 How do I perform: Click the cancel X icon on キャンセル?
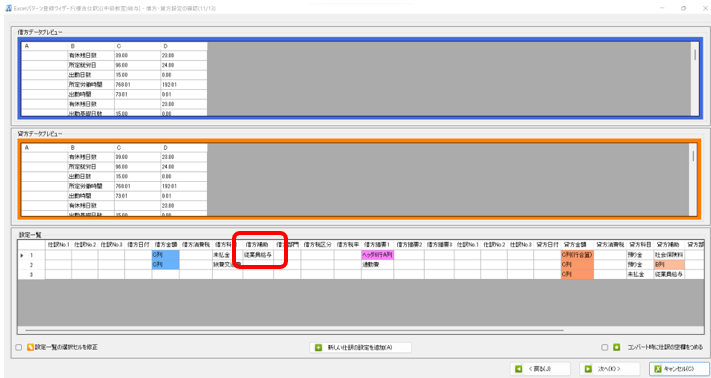[658, 369]
